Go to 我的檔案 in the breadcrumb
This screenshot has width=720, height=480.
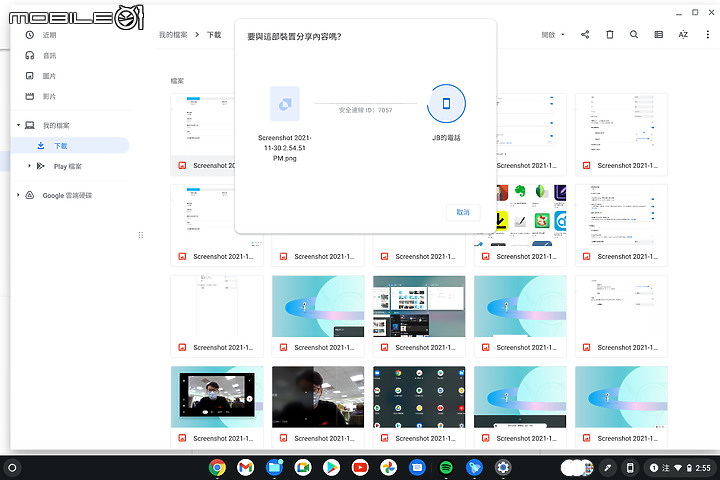coord(173,34)
